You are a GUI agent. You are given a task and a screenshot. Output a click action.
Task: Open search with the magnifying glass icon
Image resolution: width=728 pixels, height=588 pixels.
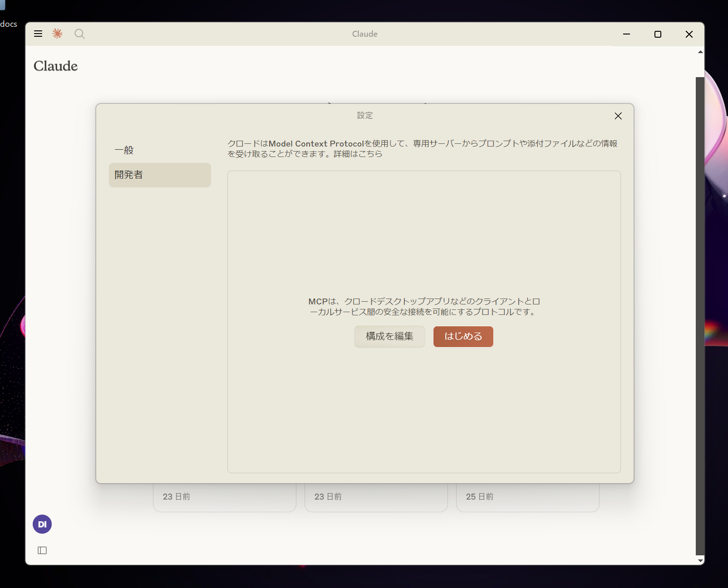coord(79,34)
